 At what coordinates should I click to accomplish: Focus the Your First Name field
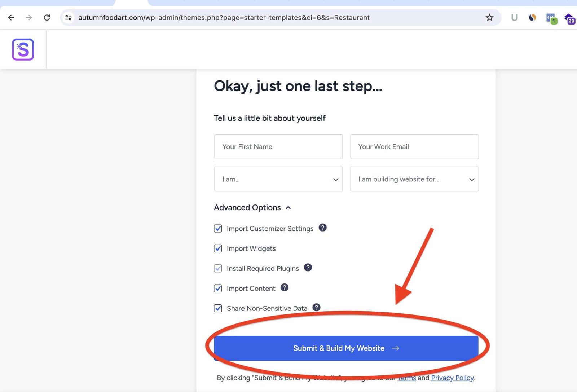(x=278, y=146)
